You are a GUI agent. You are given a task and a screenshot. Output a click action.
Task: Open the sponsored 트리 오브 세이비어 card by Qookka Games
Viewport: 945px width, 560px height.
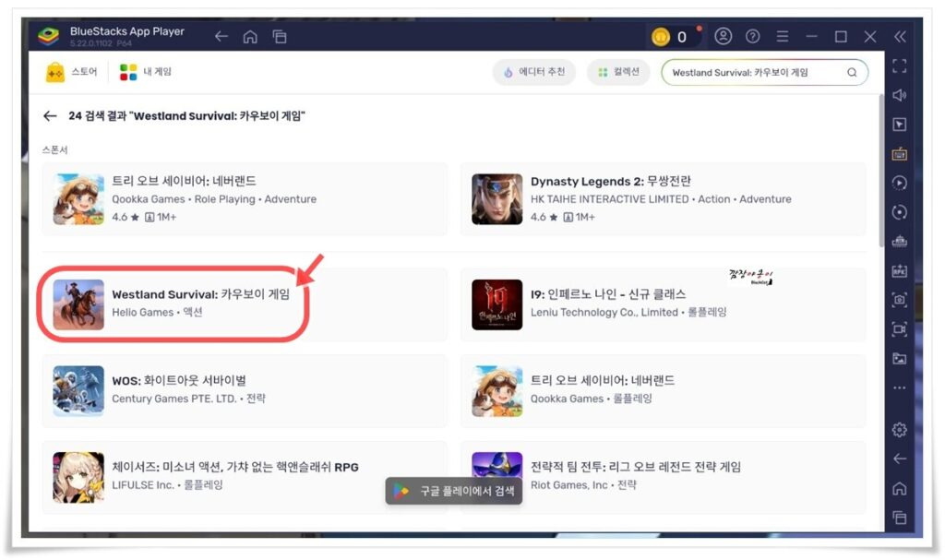(x=245, y=199)
